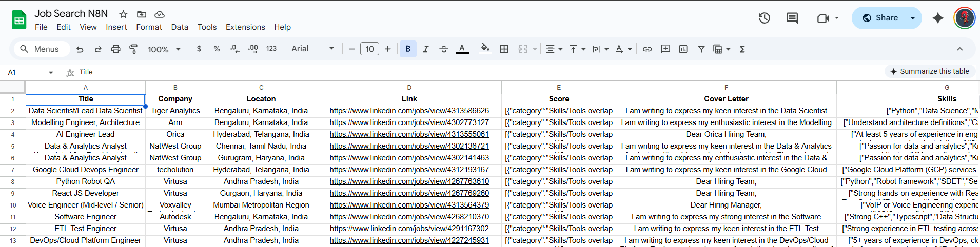Check the cloud save status icon
Viewport: 980px width, 247px height.
click(x=160, y=14)
